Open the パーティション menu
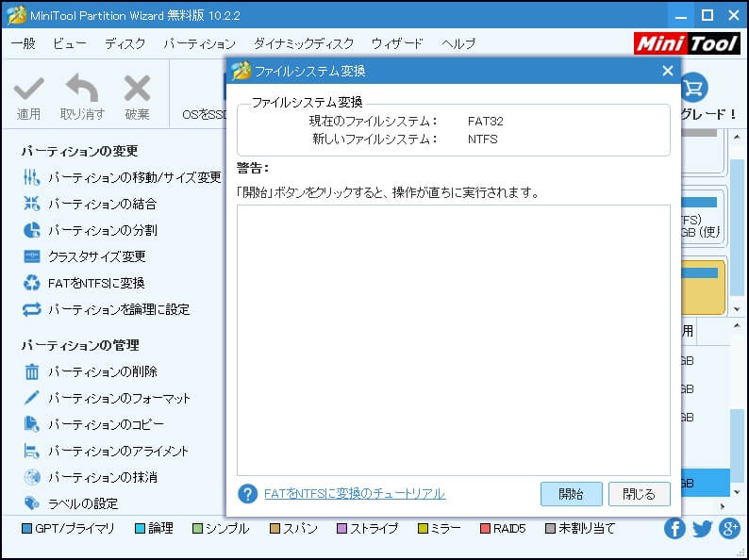The width and height of the screenshot is (749, 560). click(199, 43)
